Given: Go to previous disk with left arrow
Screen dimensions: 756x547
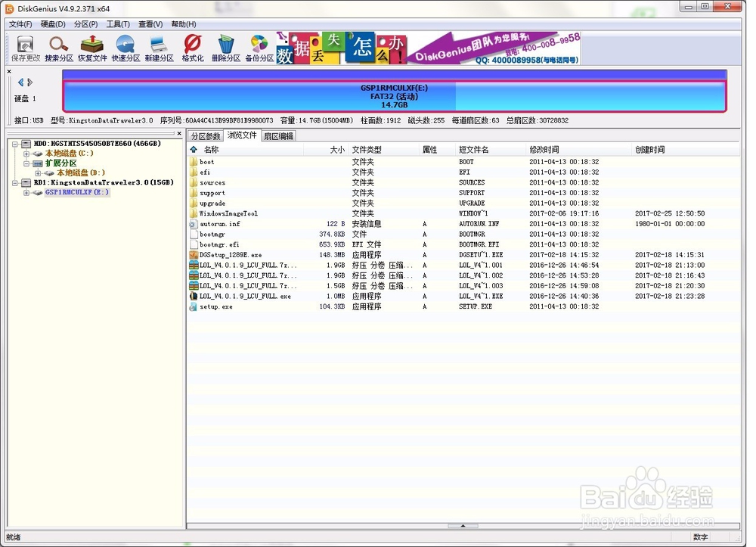Looking at the screenshot, I should pos(20,82).
